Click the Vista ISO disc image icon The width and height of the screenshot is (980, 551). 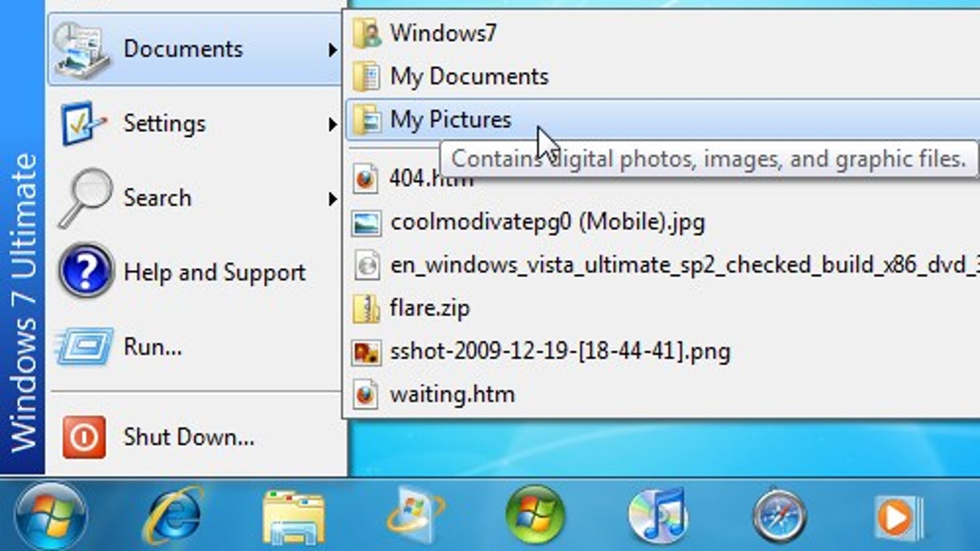[x=367, y=266]
